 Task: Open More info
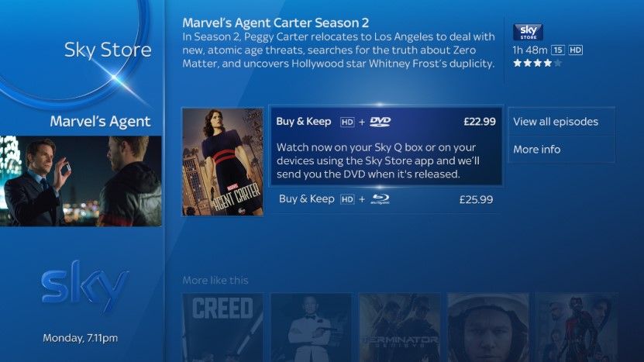pyautogui.click(x=561, y=149)
